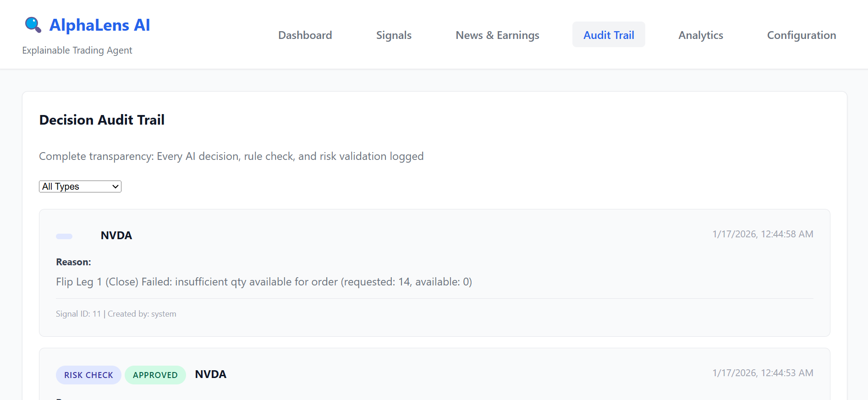Click the Decision Audit Trail heading
868x400 pixels.
point(102,120)
